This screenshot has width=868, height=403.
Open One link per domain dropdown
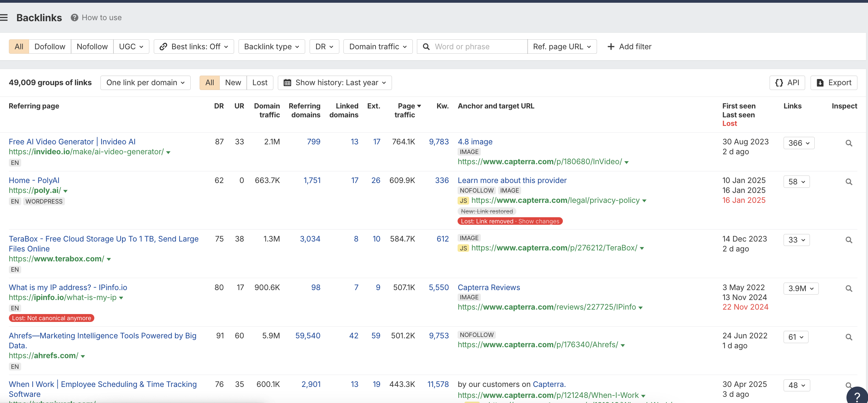(146, 82)
